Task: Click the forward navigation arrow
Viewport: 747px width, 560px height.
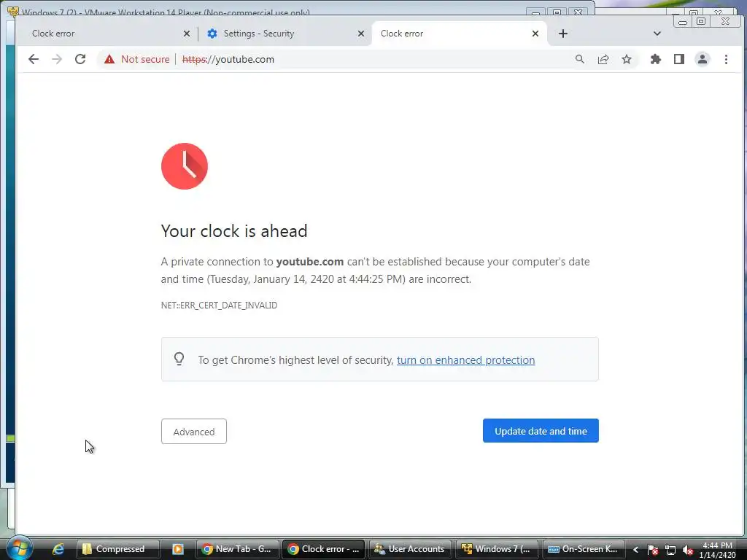Action: pyautogui.click(x=57, y=59)
